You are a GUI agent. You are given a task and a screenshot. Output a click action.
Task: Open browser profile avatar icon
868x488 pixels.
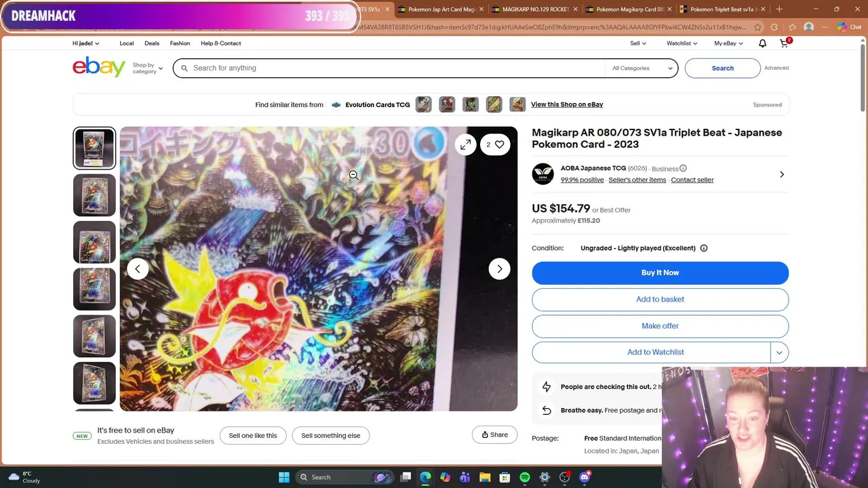click(x=808, y=27)
